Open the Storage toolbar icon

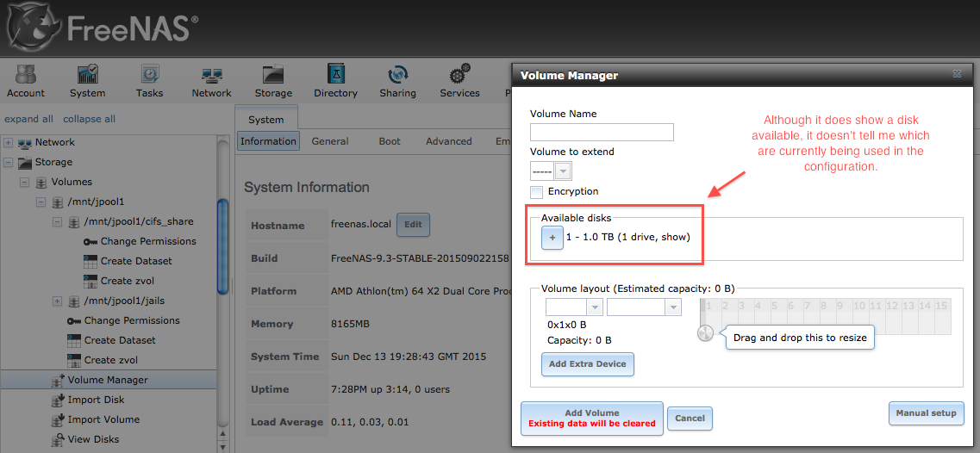tap(273, 81)
